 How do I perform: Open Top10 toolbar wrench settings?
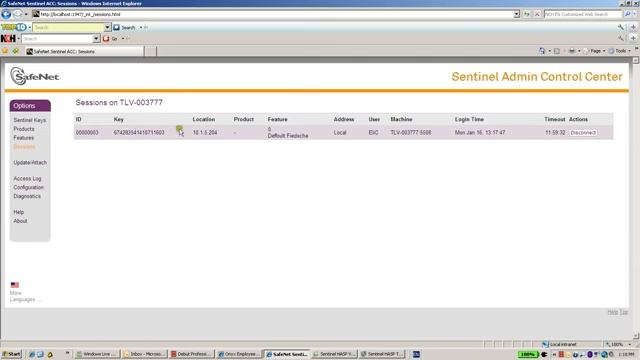[621, 27]
